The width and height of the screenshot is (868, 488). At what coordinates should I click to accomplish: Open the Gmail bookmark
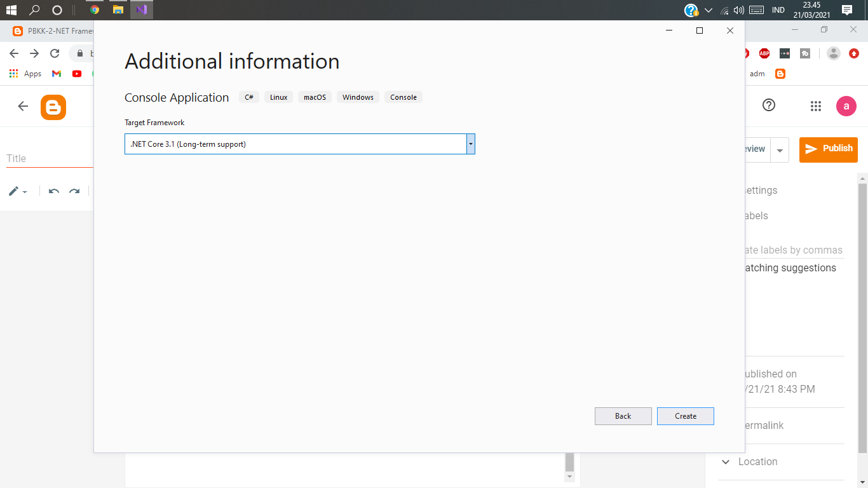click(x=57, y=74)
